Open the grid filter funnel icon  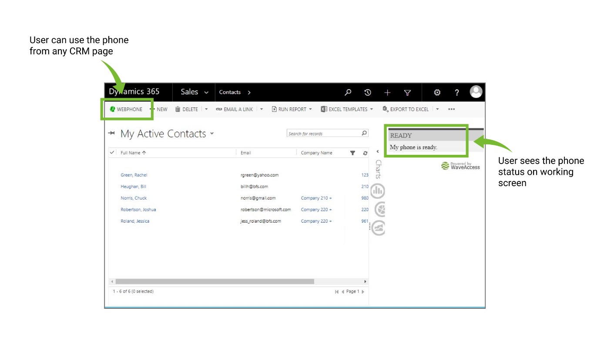click(353, 153)
